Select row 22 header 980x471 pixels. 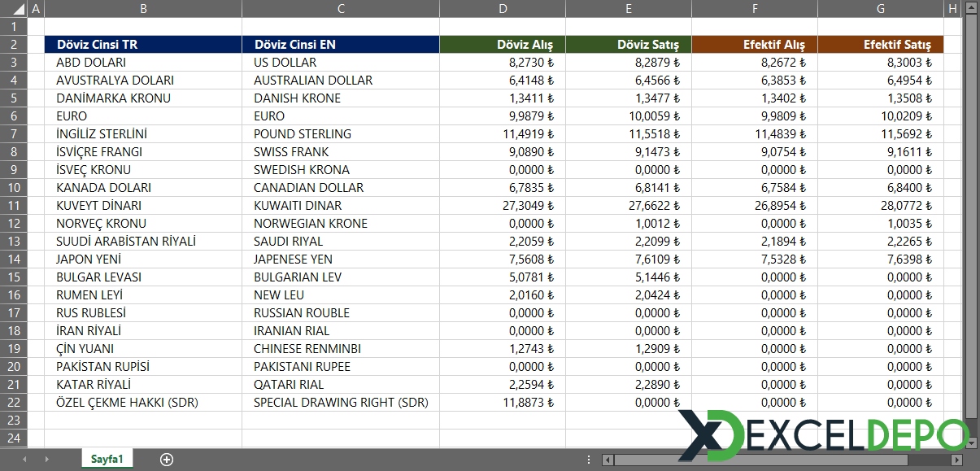(x=13, y=403)
